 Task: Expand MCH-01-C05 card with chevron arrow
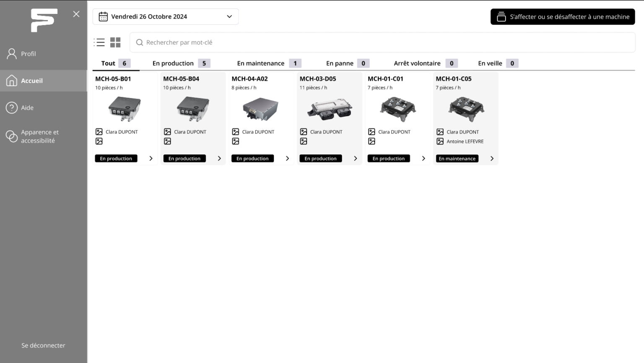click(x=492, y=159)
